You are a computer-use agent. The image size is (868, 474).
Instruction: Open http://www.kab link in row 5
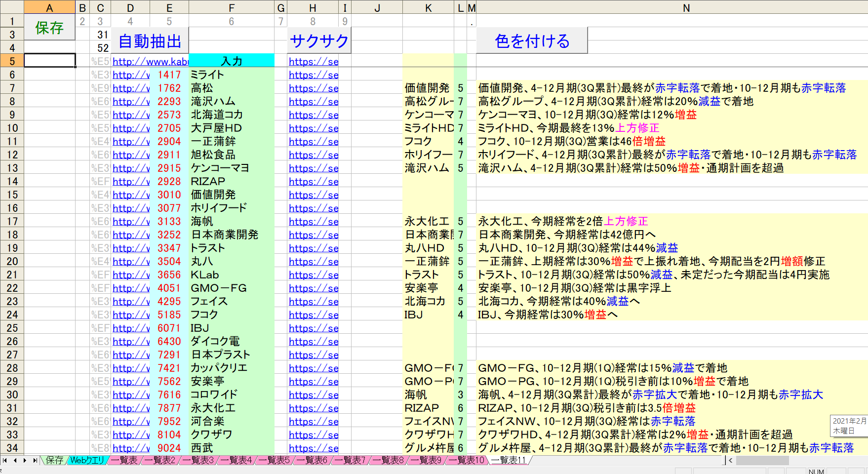coord(150,61)
